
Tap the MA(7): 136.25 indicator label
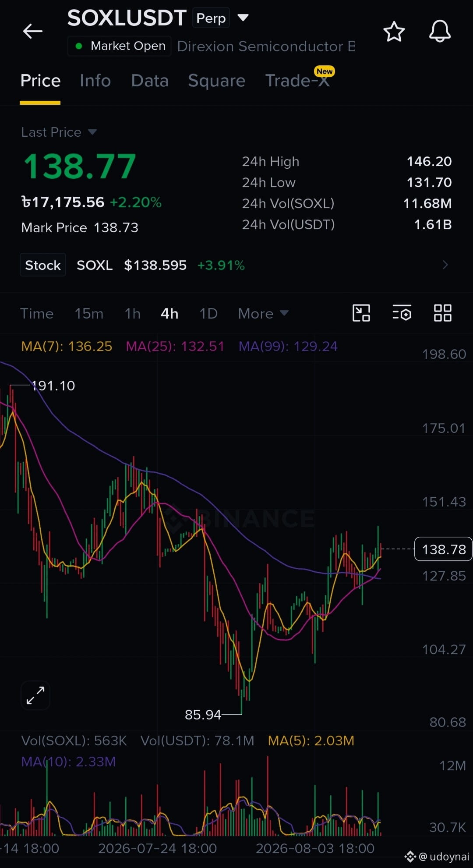67,346
